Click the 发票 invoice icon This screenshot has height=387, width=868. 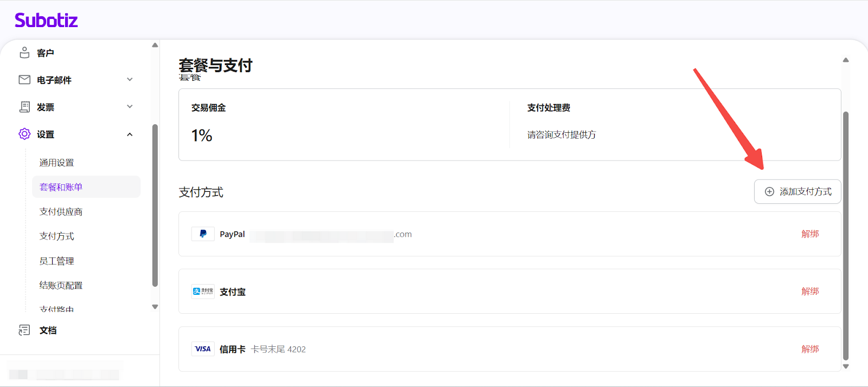pos(24,107)
